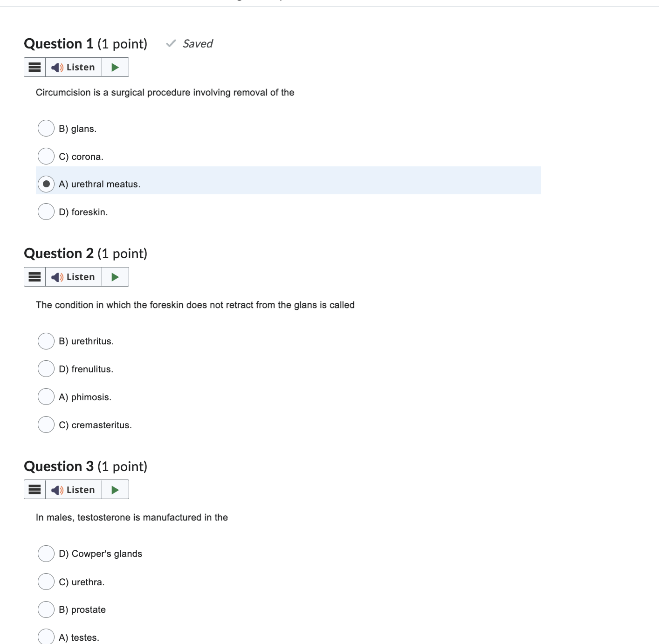
Task: Pick B) urethritus in Question 2
Action: click(x=46, y=341)
